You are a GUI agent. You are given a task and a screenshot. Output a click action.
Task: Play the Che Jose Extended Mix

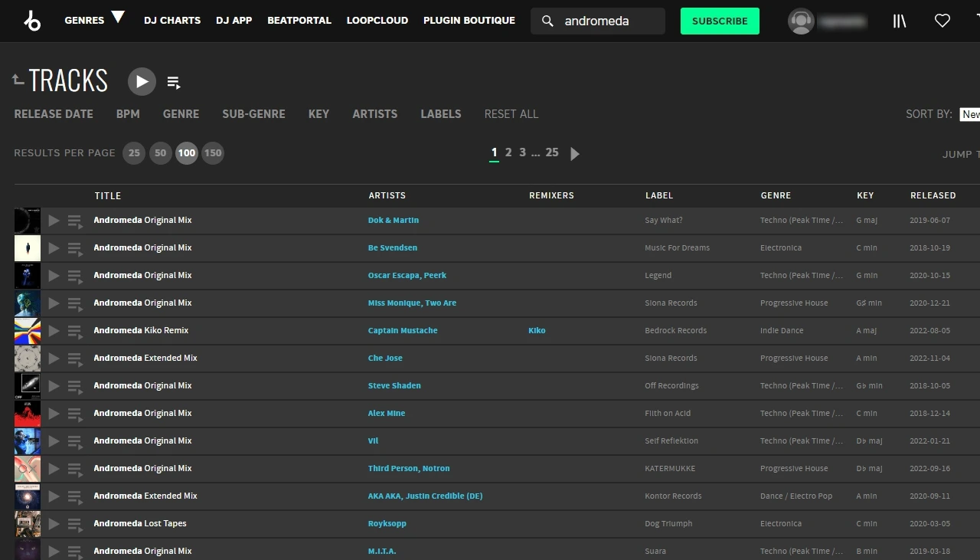tap(54, 359)
